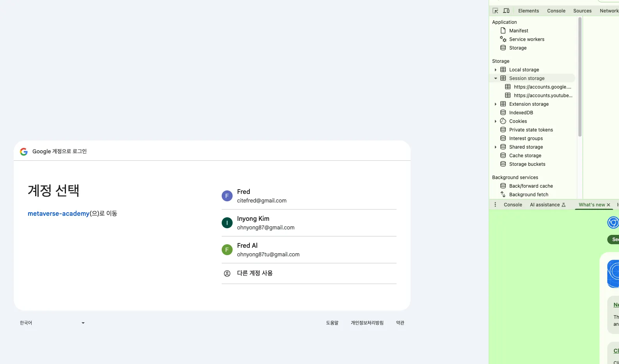The width and height of the screenshot is (619, 364).
Task: Switch to the Elements tab
Action: tap(528, 11)
